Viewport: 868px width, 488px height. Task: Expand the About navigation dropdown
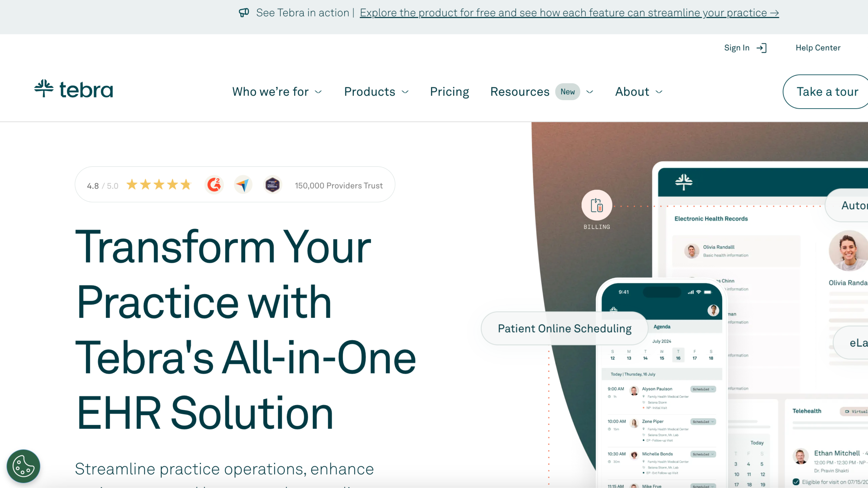[638, 91]
